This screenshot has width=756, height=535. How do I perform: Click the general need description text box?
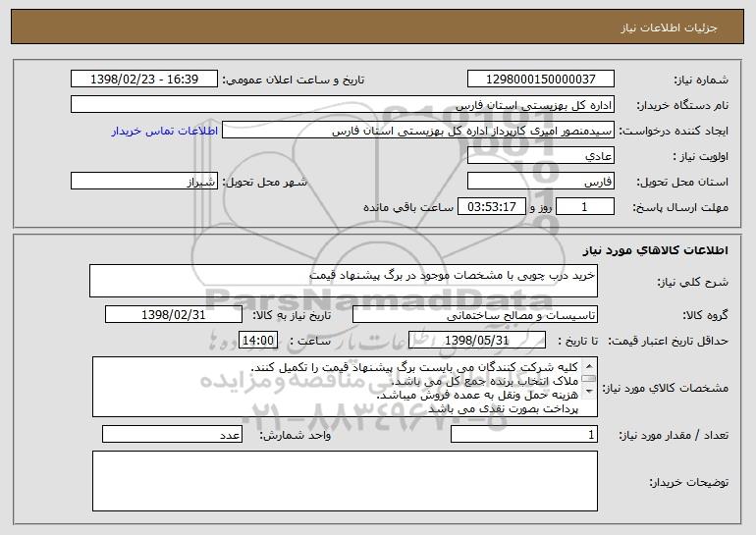[x=344, y=281]
